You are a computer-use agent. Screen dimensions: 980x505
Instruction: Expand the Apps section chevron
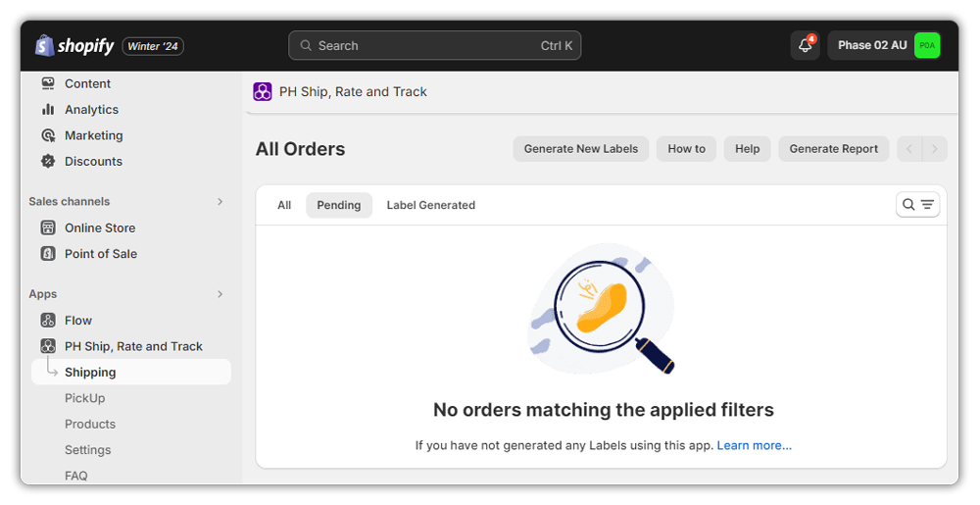[220, 294]
